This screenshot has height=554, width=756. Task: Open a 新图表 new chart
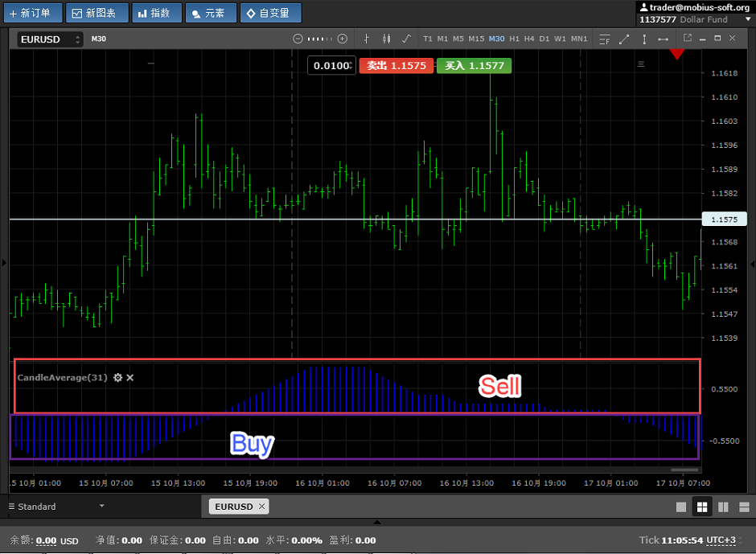point(97,13)
